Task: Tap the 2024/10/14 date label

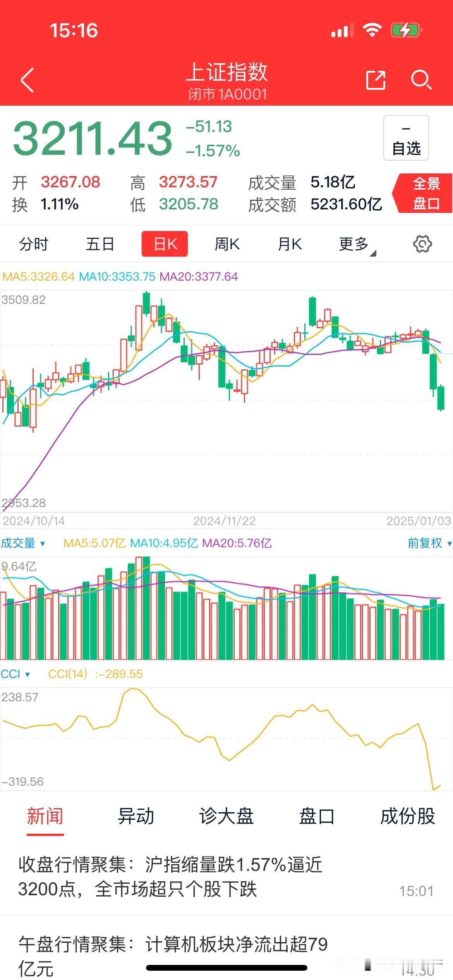Action: pos(34,521)
